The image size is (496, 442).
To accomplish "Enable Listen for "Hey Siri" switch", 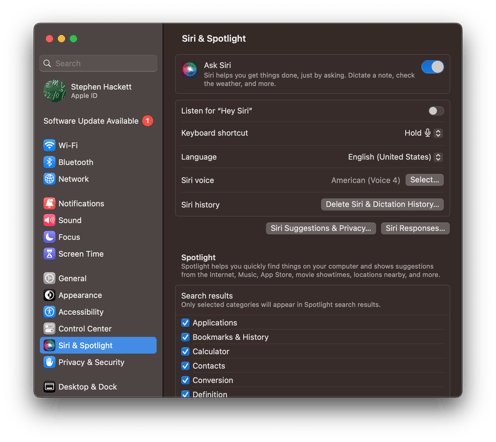I will click(x=436, y=111).
